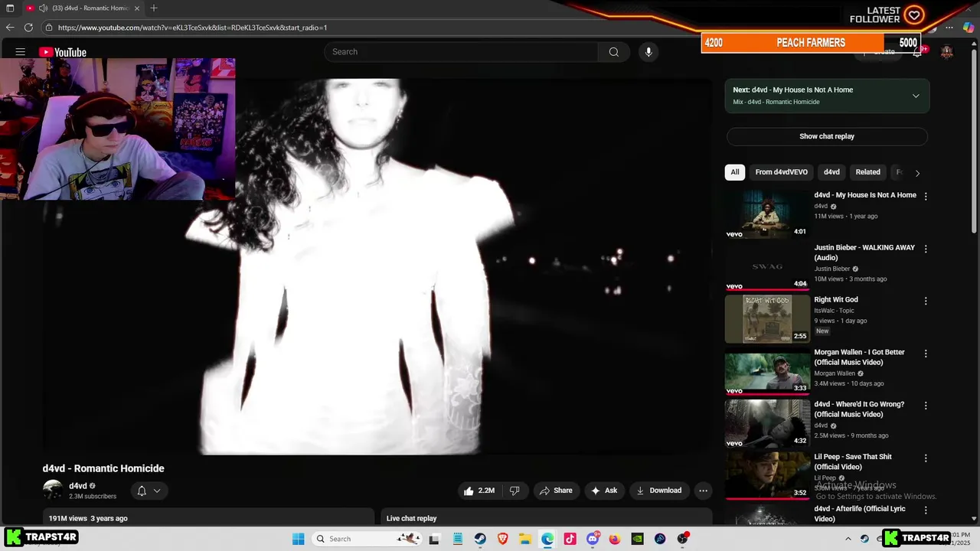This screenshot has height=551, width=980.
Task: Click page scrollbar down arrow
Action: point(974,518)
